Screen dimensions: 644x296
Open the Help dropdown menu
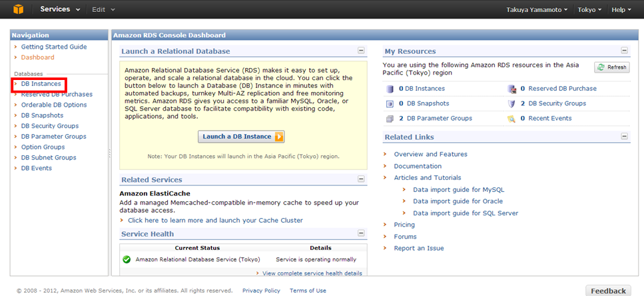(621, 9)
